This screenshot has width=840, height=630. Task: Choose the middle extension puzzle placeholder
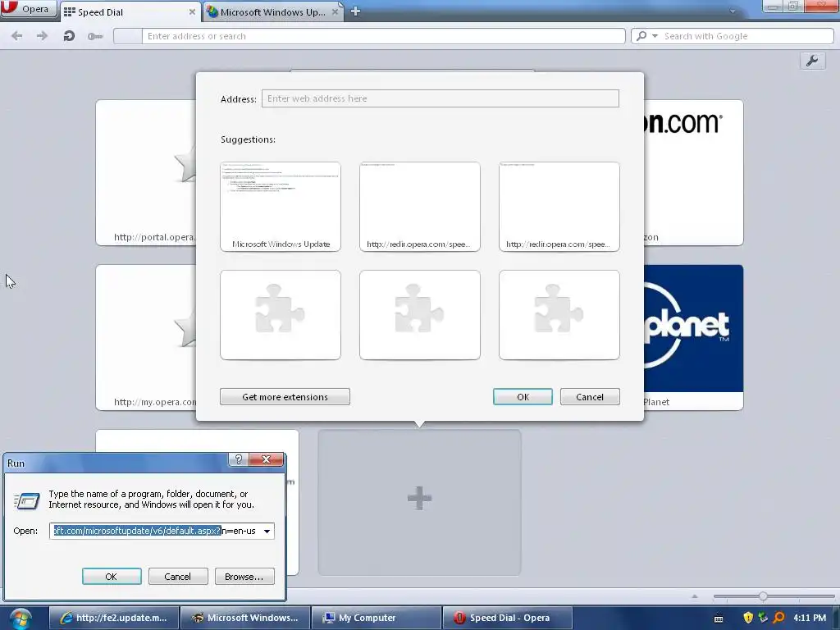[419, 315]
